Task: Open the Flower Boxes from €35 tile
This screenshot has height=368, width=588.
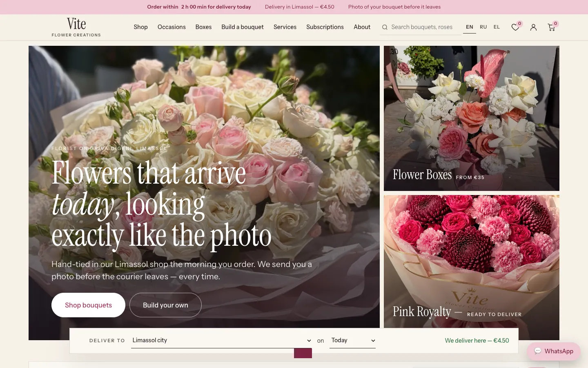Action: pyautogui.click(x=472, y=118)
